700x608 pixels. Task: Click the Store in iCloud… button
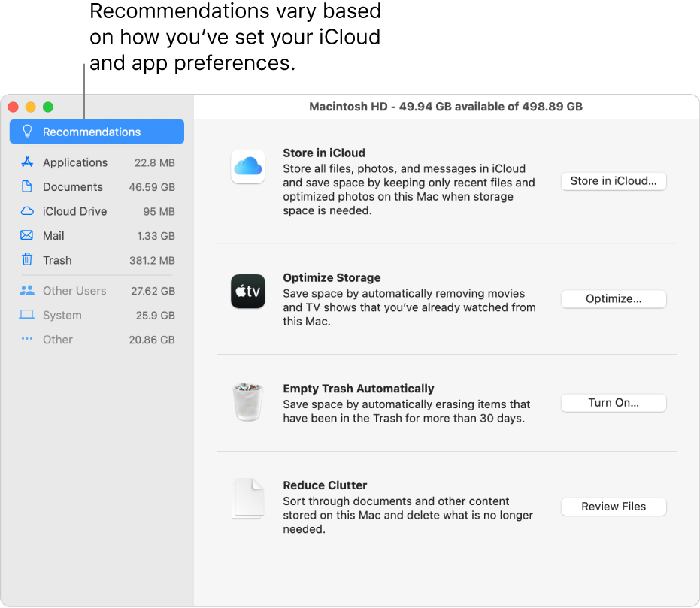pos(614,181)
